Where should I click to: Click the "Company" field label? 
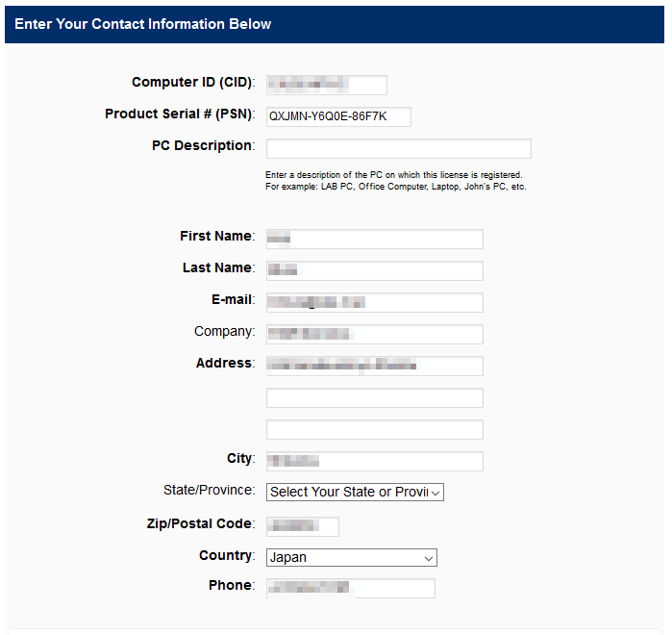pos(224,332)
